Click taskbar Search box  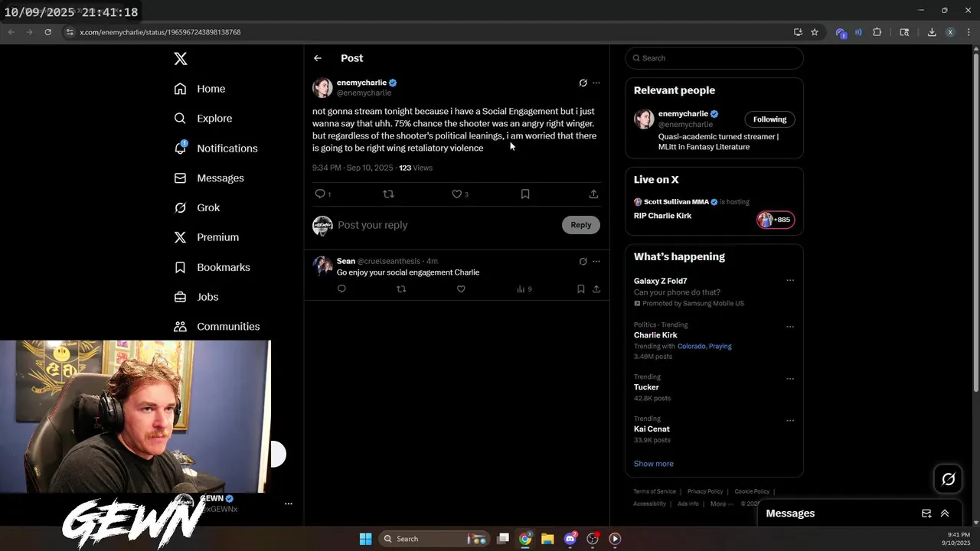click(x=435, y=539)
